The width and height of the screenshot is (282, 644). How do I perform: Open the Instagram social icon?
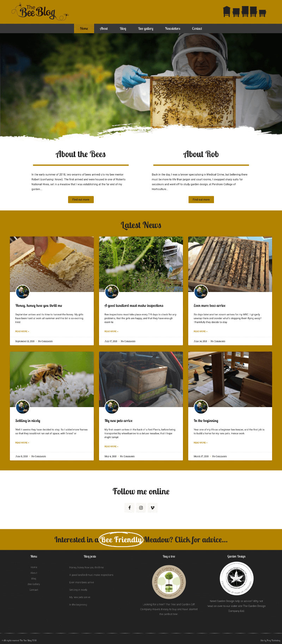tap(141, 508)
